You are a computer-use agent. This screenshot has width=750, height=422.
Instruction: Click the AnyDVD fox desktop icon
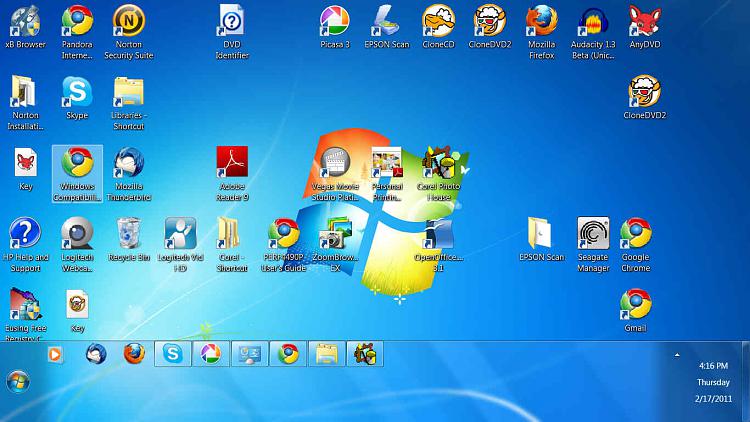(x=644, y=21)
